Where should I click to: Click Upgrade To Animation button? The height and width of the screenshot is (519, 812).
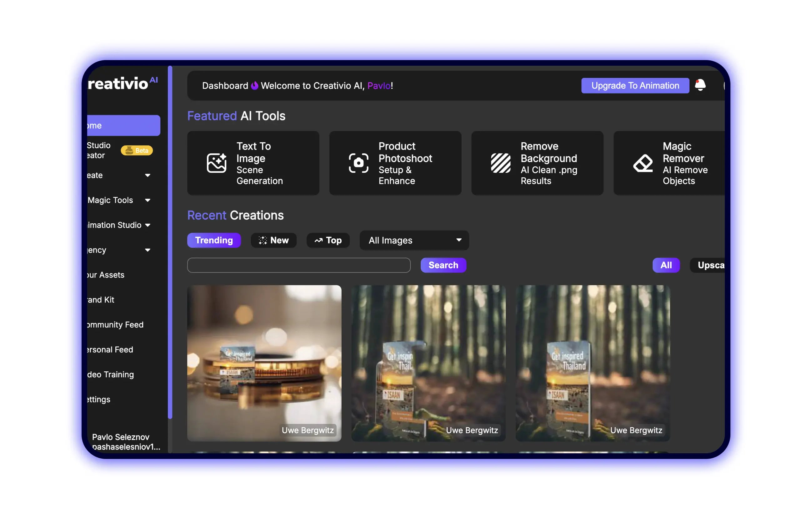tap(635, 86)
